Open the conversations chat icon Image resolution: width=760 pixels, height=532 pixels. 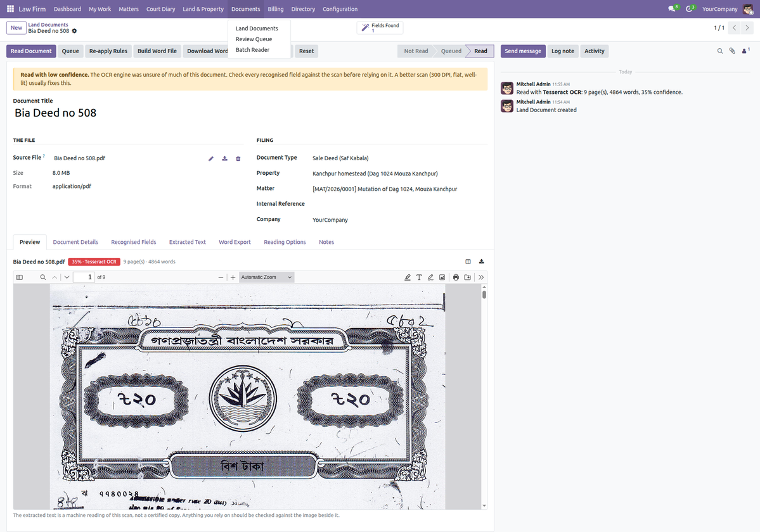pyautogui.click(x=673, y=9)
